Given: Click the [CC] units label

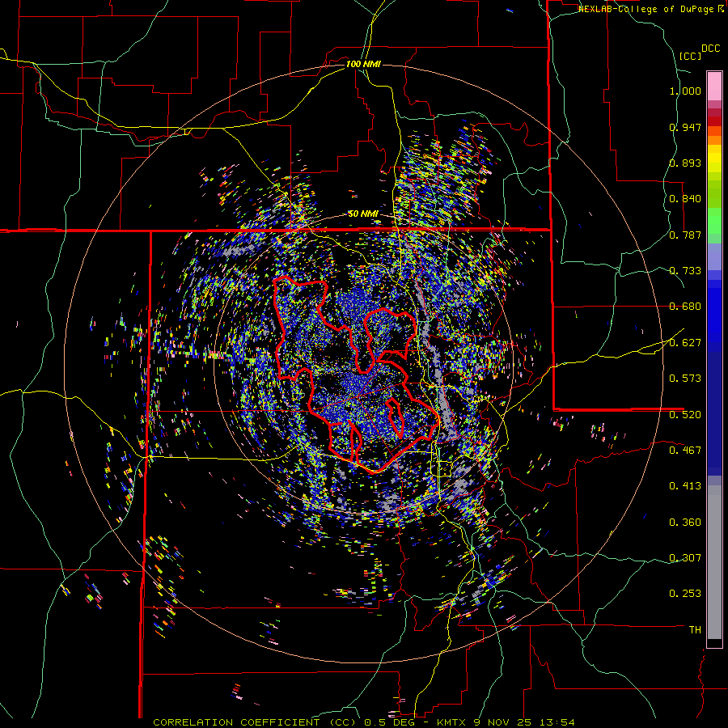Looking at the screenshot, I should tap(690, 56).
